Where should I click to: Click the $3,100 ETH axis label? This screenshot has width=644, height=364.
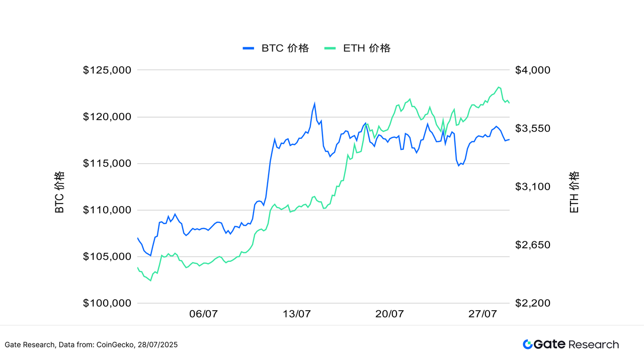pos(533,187)
